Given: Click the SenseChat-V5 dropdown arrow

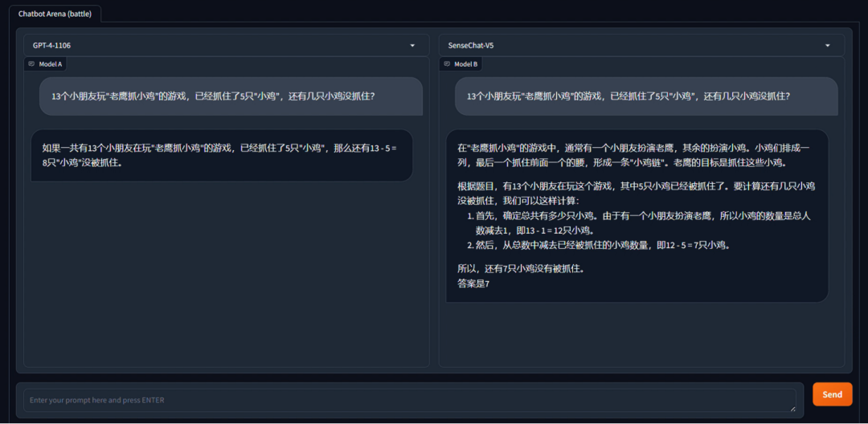Looking at the screenshot, I should pyautogui.click(x=828, y=45).
